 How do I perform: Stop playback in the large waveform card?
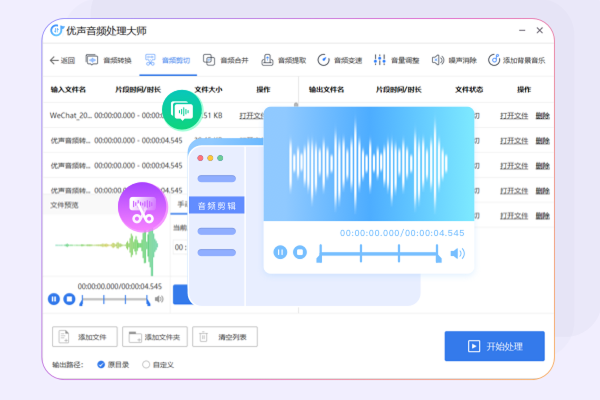click(x=299, y=253)
